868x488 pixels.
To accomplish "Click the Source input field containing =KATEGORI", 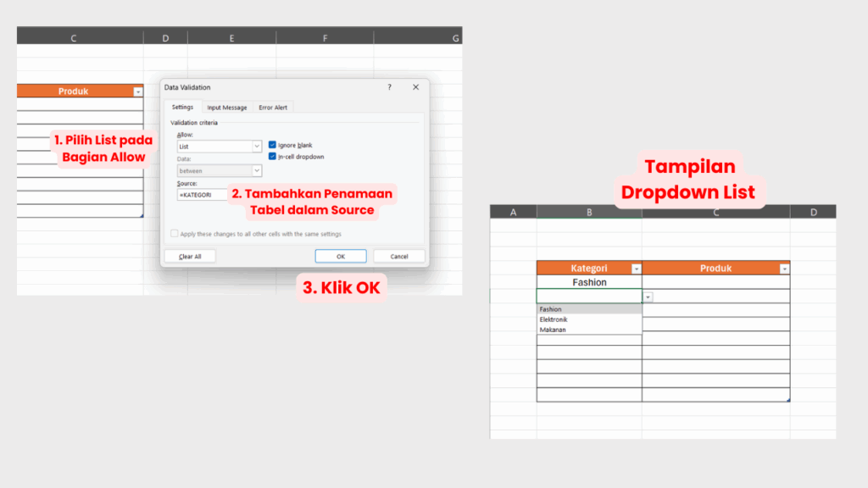I will 202,195.
